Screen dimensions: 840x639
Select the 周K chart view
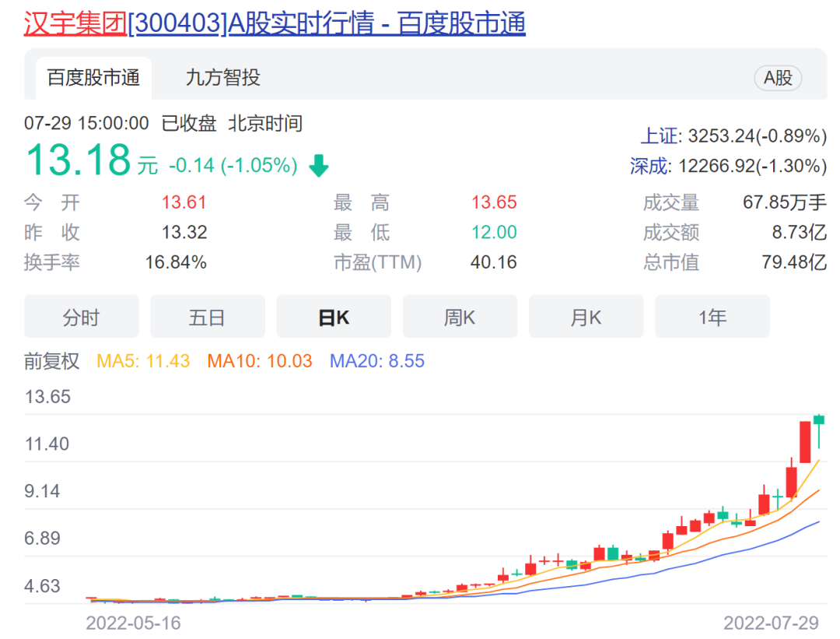point(460,318)
